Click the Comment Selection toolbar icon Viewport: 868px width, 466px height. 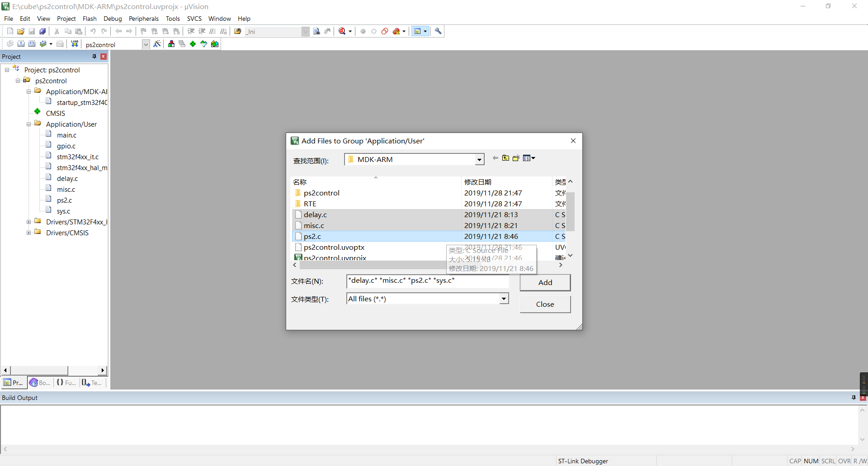coord(212,31)
